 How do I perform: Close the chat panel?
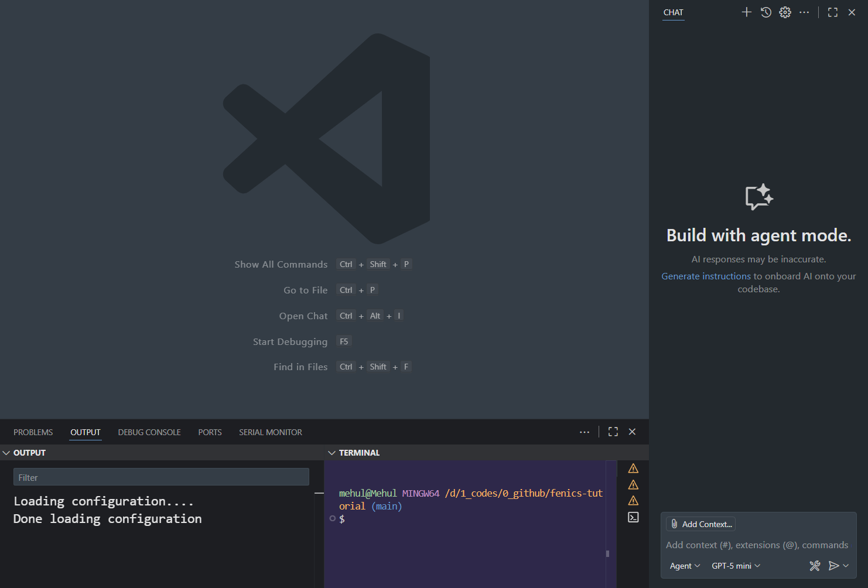pyautogui.click(x=852, y=12)
